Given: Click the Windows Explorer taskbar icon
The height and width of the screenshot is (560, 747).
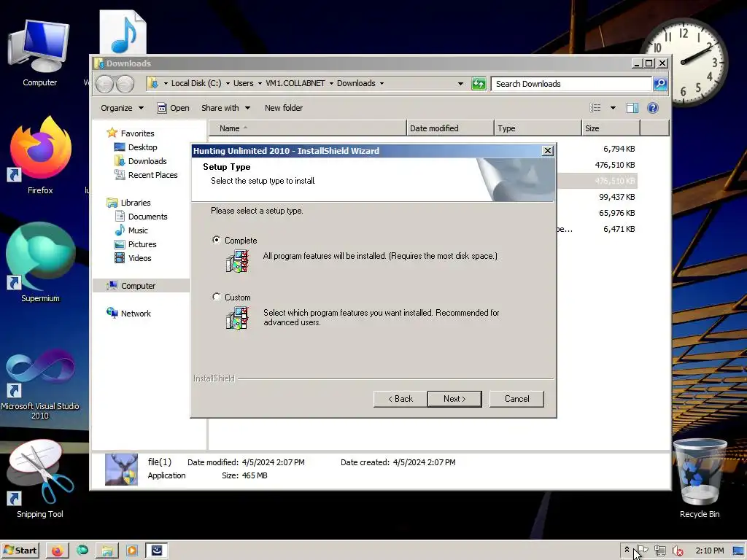Looking at the screenshot, I should coord(107,551).
